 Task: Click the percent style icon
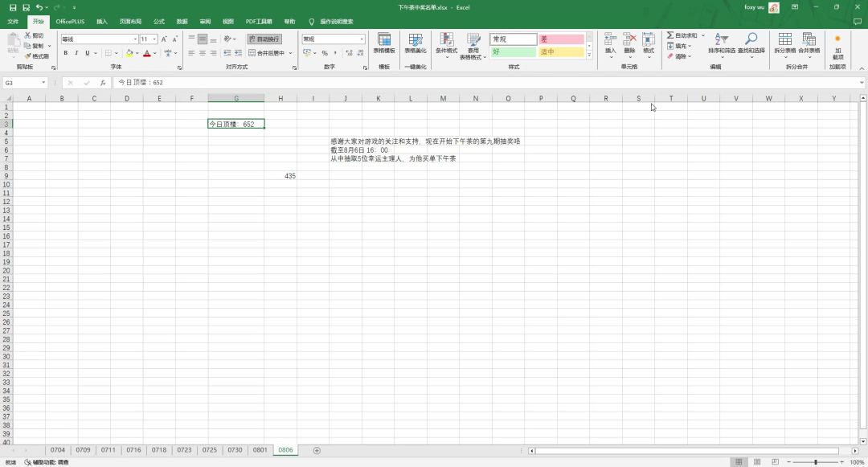click(325, 53)
